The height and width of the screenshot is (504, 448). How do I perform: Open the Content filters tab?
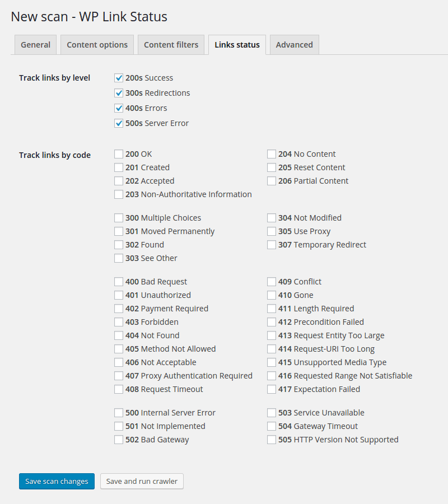coord(171,44)
